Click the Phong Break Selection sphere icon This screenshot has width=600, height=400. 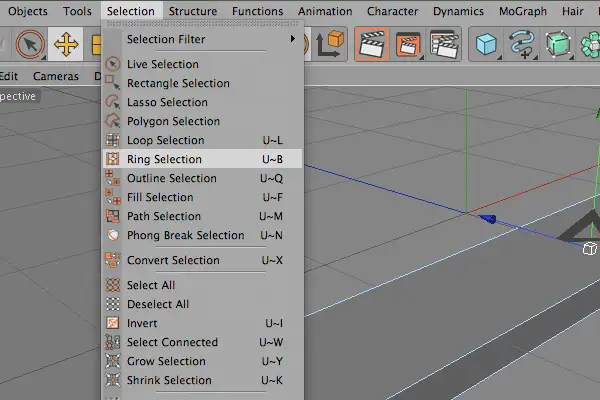click(x=113, y=235)
